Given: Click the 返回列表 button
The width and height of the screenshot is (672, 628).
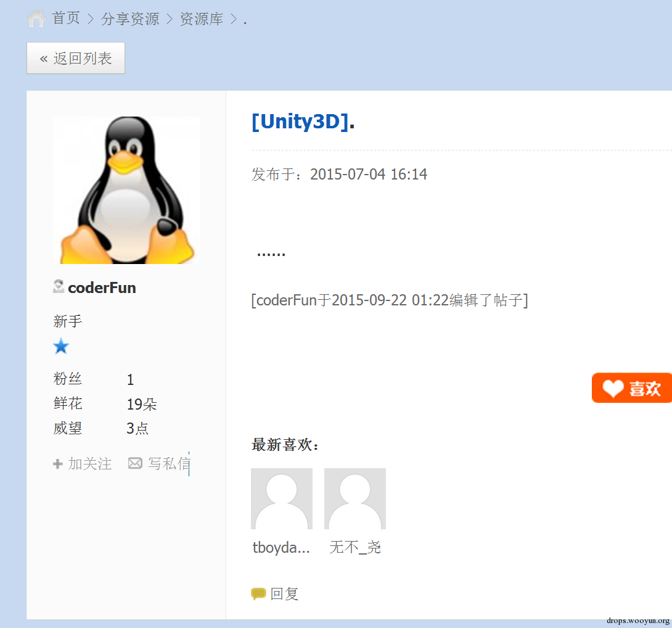Looking at the screenshot, I should pos(76,58).
